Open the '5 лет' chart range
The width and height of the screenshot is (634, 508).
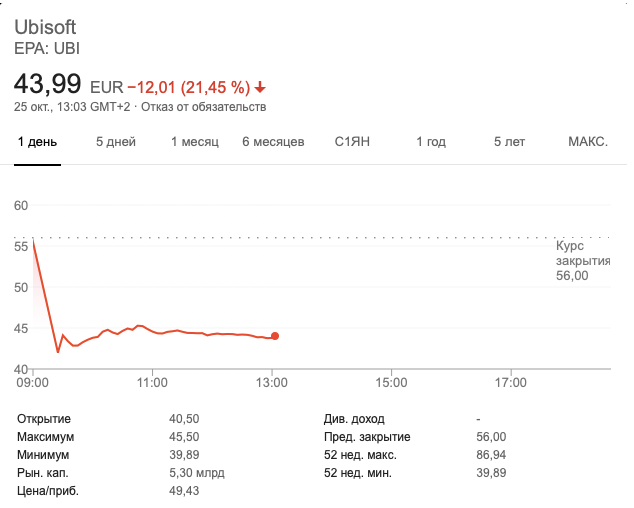509,142
